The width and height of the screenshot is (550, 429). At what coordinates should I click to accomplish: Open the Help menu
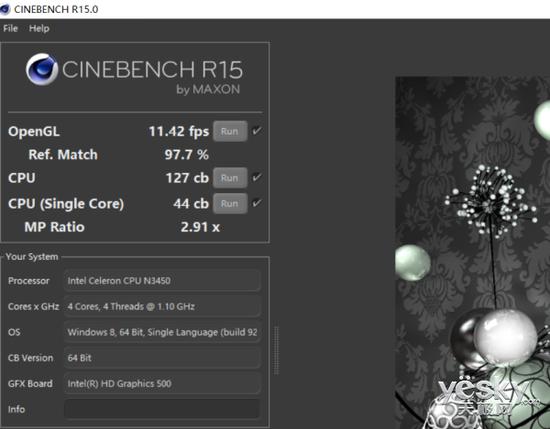tap(39, 28)
